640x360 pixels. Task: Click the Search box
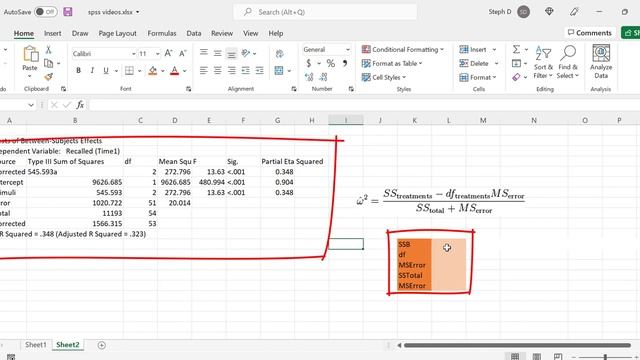coord(325,12)
